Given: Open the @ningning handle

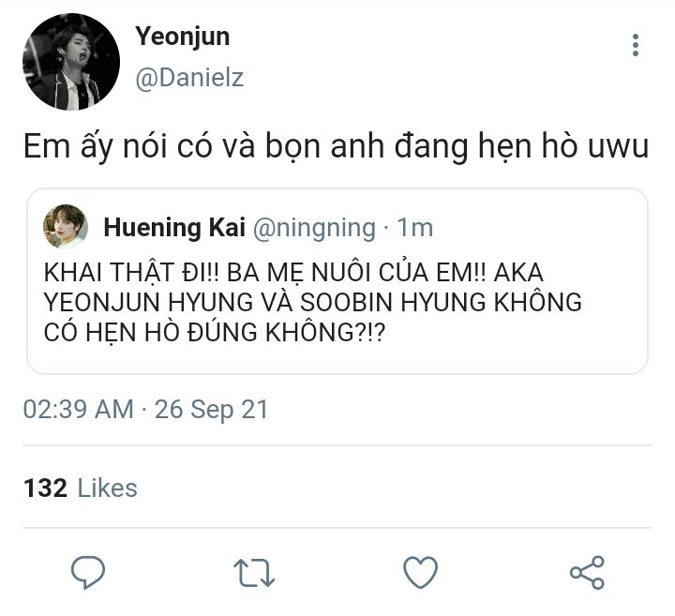Looking at the screenshot, I should click(x=314, y=228).
